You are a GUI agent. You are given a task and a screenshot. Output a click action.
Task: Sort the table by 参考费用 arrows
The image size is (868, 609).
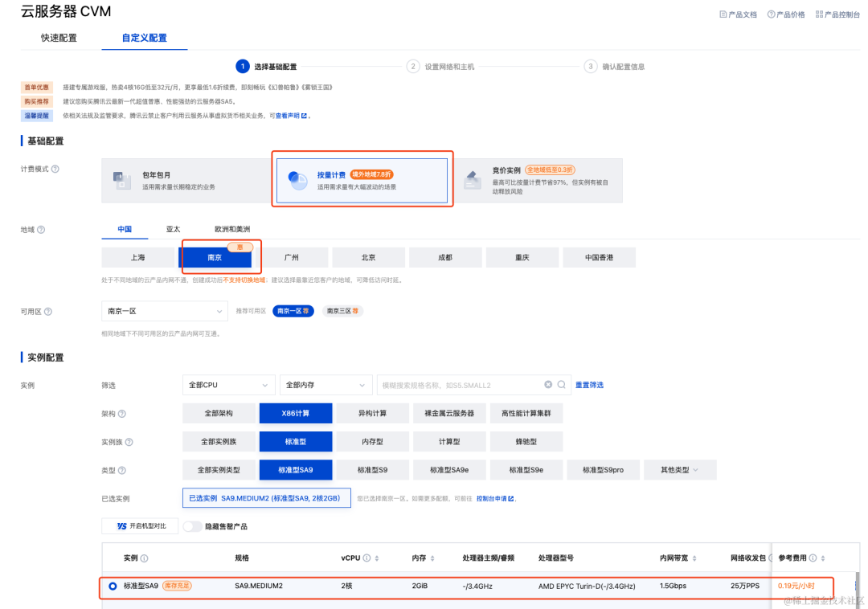point(823,558)
